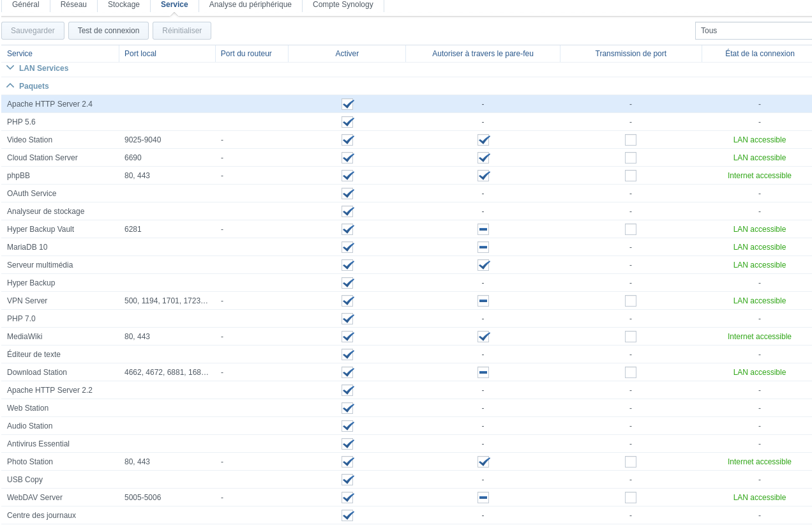Click the 6281 port cell

pyautogui.click(x=133, y=229)
